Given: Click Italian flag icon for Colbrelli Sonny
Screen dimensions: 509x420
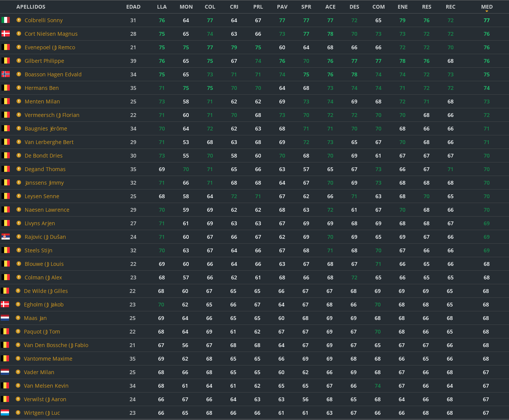Looking at the screenshot, I should coord(6,20).
